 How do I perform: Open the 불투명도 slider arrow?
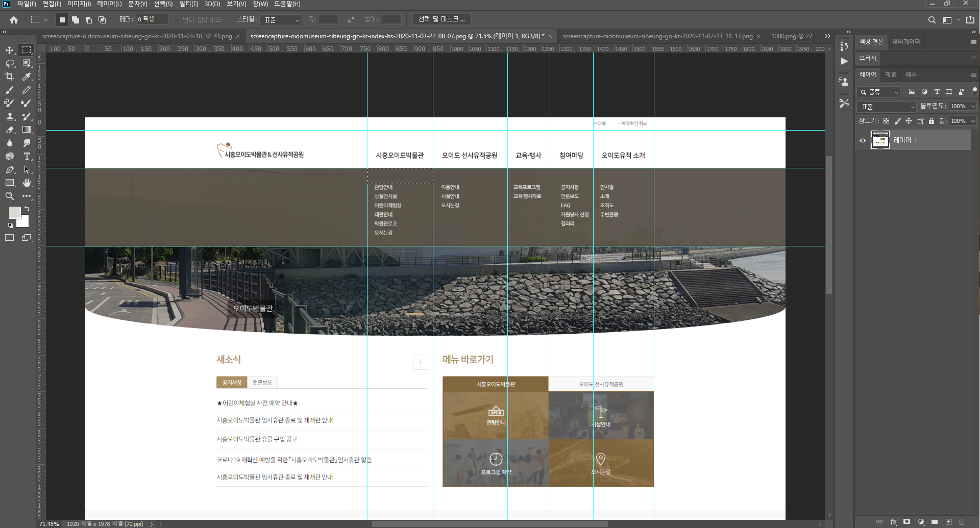coord(973,107)
